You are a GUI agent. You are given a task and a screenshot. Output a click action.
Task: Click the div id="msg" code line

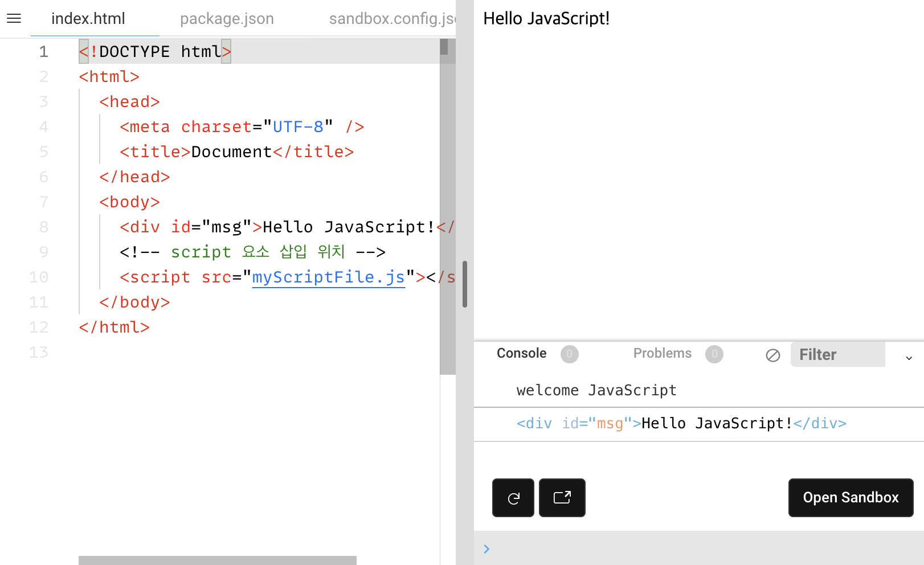click(287, 227)
